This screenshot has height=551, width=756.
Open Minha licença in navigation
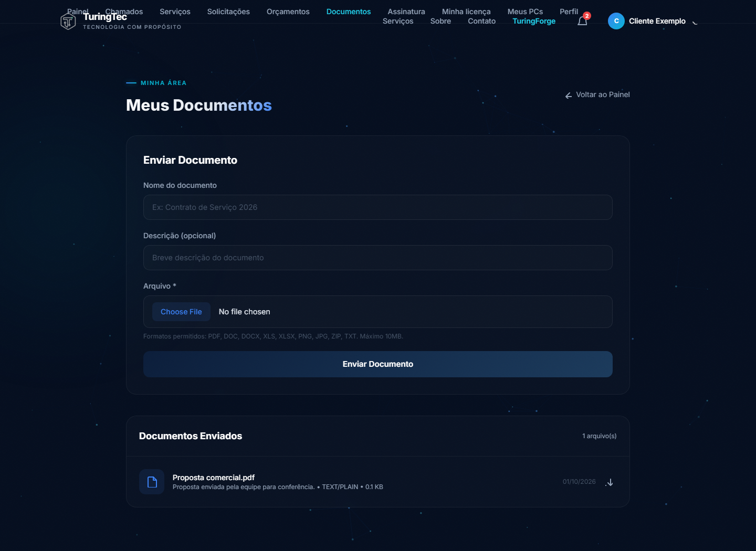click(x=466, y=12)
